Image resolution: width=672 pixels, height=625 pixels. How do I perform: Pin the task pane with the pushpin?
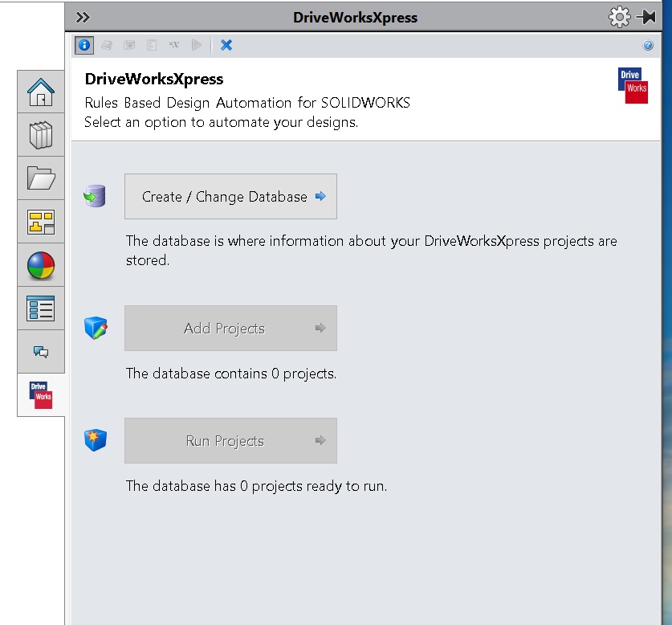pos(646,17)
